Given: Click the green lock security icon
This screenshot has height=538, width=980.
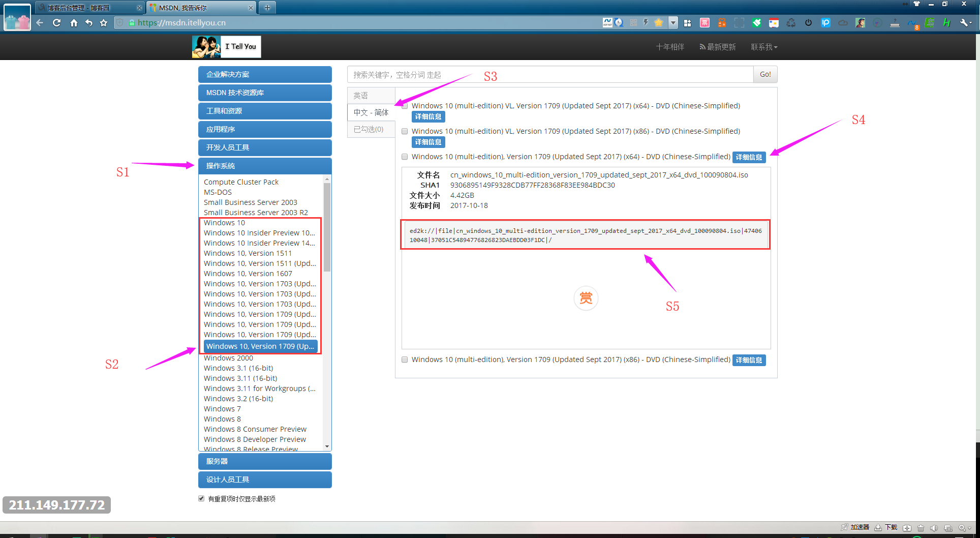Looking at the screenshot, I should click(132, 22).
